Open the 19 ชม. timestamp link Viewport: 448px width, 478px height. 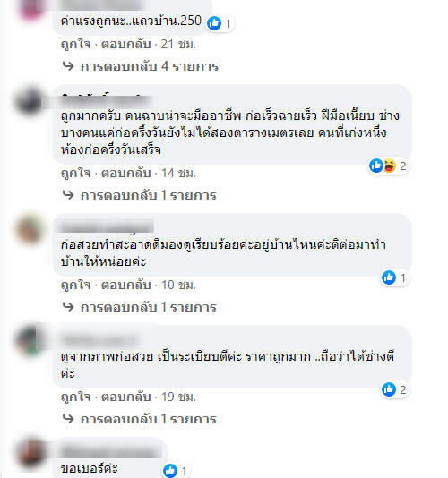[178, 397]
